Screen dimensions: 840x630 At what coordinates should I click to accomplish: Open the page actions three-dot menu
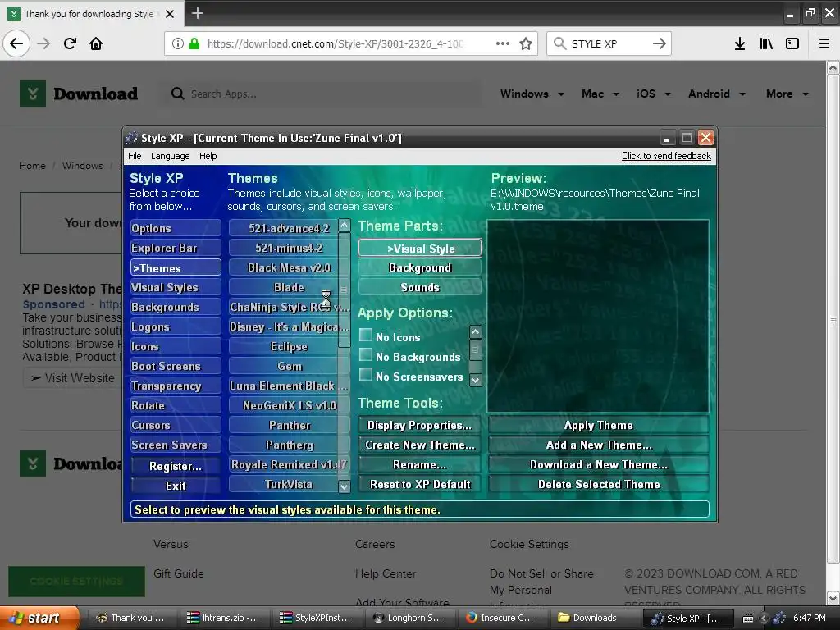(503, 43)
